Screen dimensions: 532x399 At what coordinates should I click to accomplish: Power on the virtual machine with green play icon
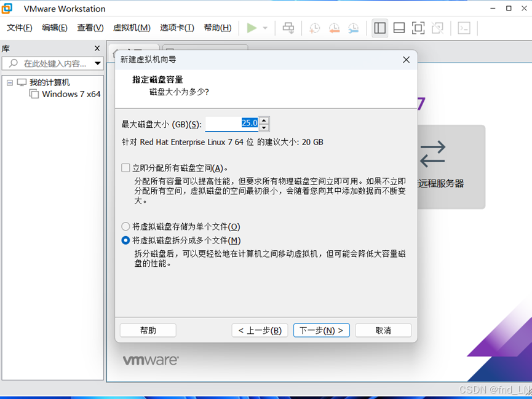click(x=251, y=28)
